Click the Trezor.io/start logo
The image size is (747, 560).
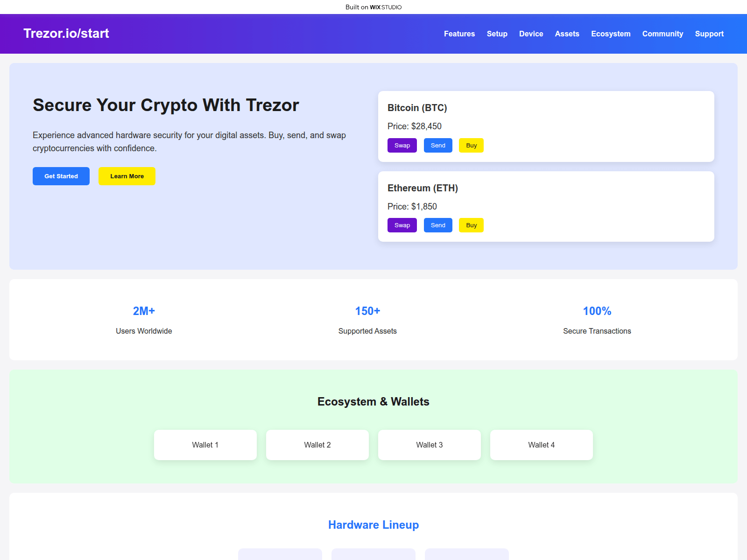click(66, 34)
